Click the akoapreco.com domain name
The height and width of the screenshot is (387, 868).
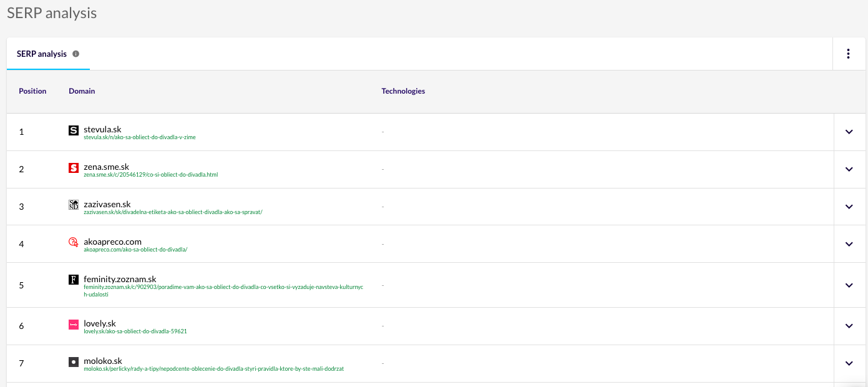[112, 242]
